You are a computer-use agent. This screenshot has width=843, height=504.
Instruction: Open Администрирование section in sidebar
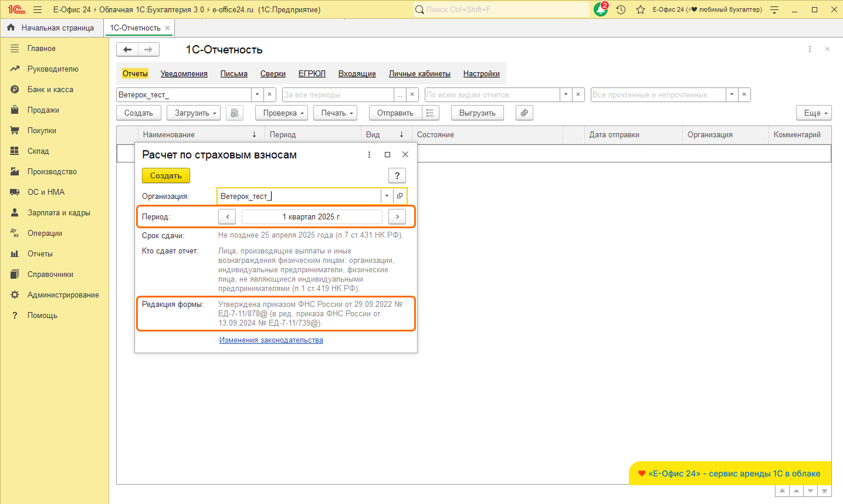(x=63, y=295)
